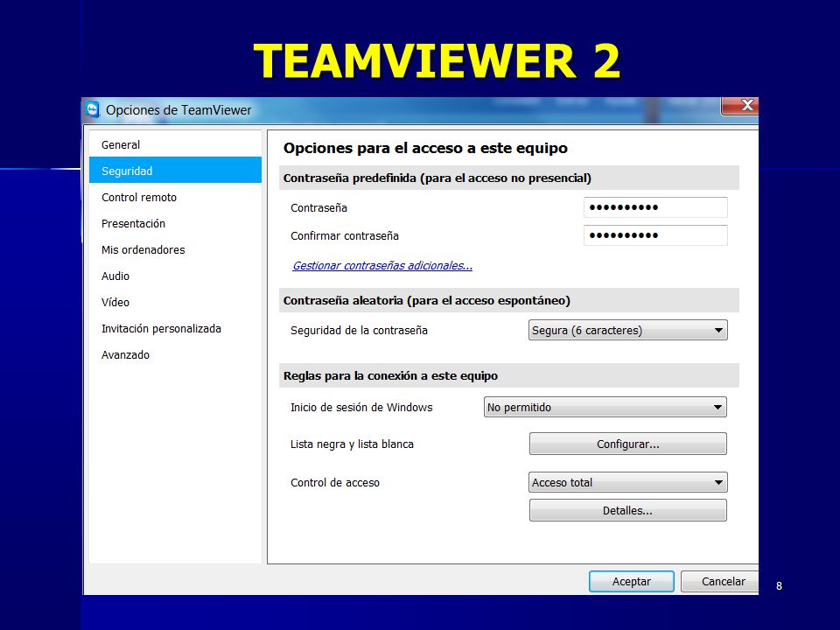Expand Seguridad de la contraseña dropdown
This screenshot has height=630, width=840.
tap(628, 330)
